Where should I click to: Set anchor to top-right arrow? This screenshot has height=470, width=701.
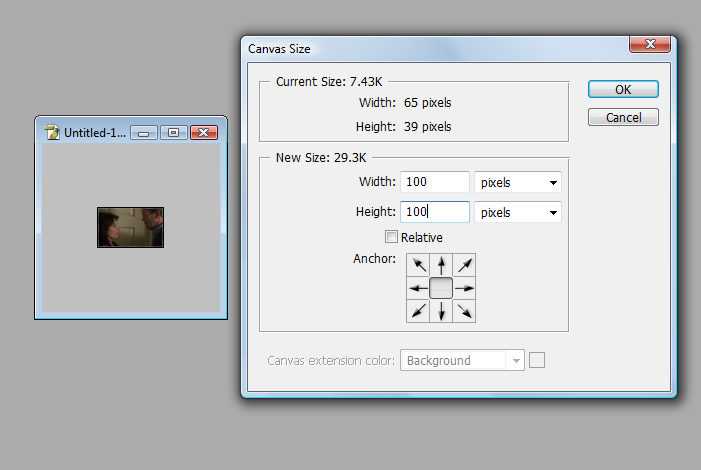click(x=464, y=265)
